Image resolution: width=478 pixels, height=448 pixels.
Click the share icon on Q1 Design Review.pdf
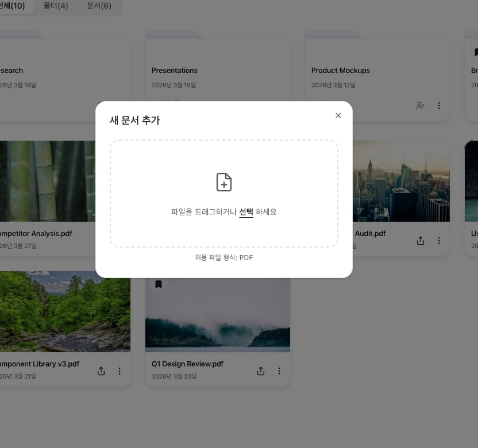[261, 371]
